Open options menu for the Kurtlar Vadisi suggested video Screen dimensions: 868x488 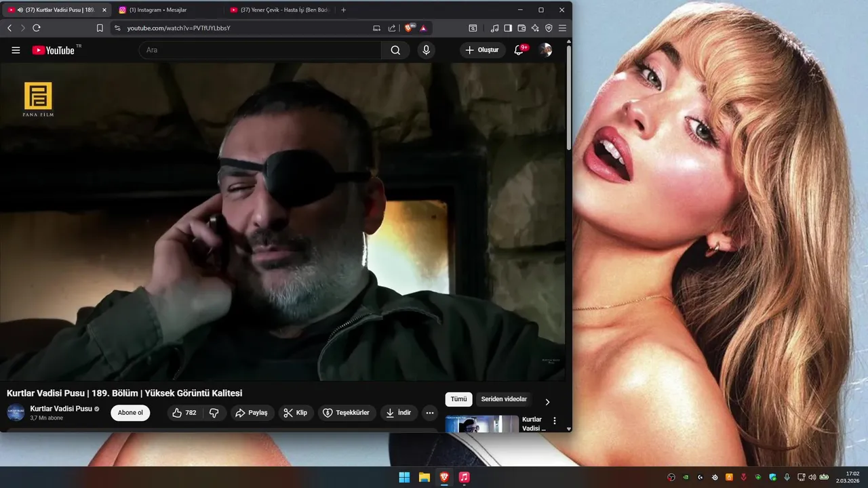tap(555, 421)
